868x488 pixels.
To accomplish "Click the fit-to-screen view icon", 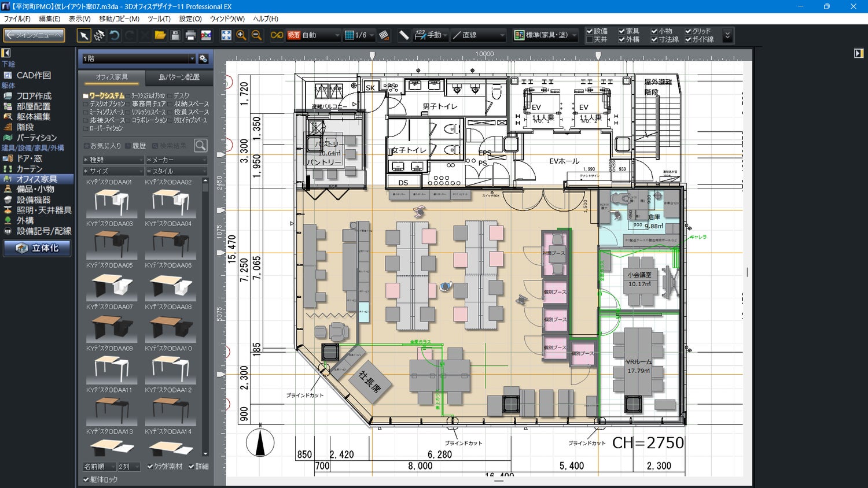I will point(226,35).
